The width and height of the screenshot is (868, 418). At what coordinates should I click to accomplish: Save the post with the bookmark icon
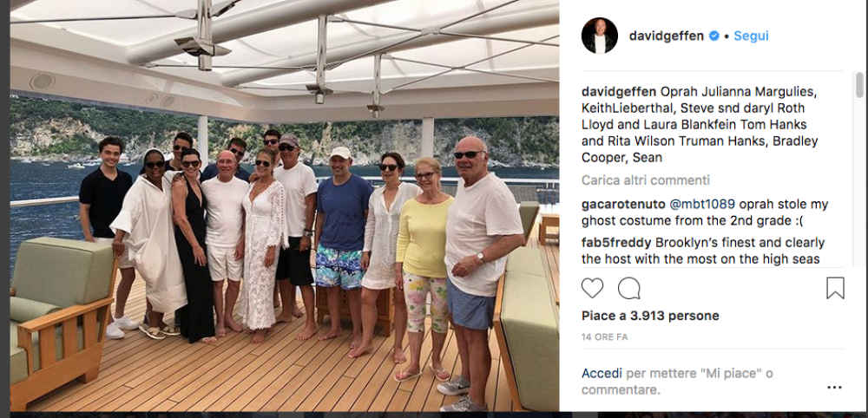click(835, 288)
